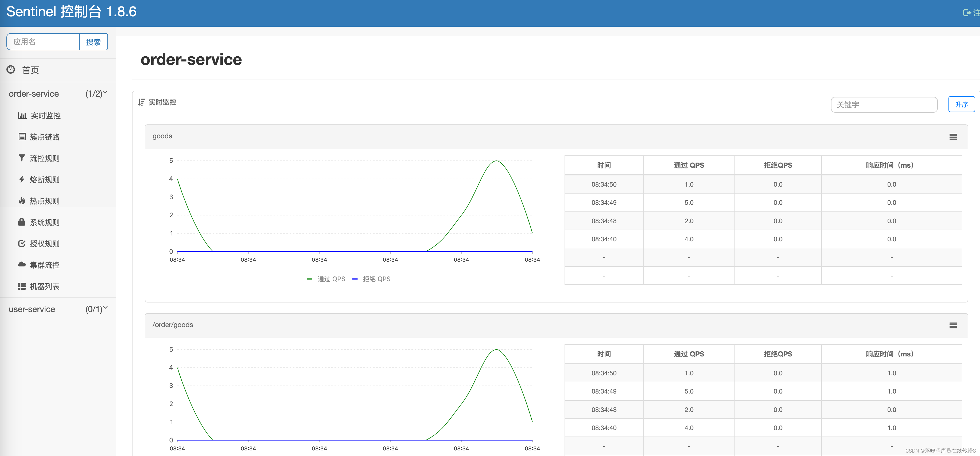Click the lock icon for 系统规则
The width and height of the screenshot is (980, 456).
pos(22,222)
